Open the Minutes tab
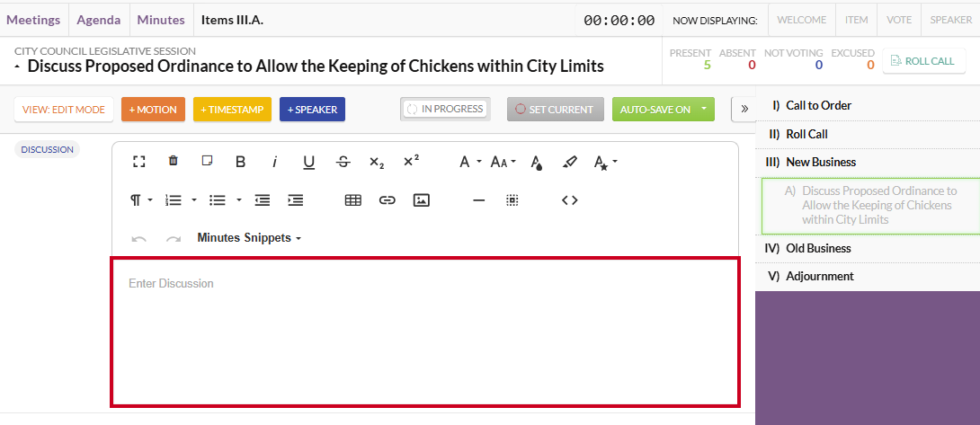 point(161,20)
